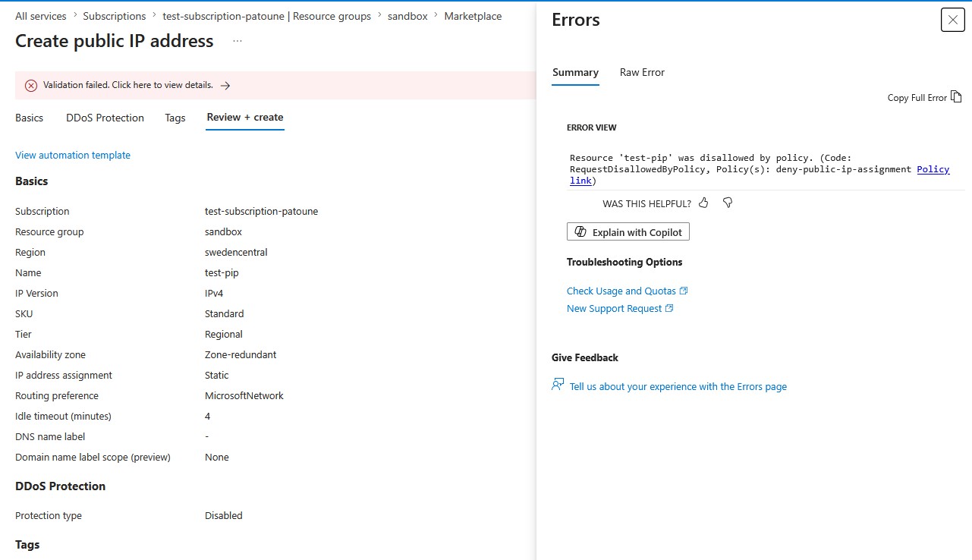Select the Review + create tab
The height and width of the screenshot is (560, 972).
pos(245,118)
